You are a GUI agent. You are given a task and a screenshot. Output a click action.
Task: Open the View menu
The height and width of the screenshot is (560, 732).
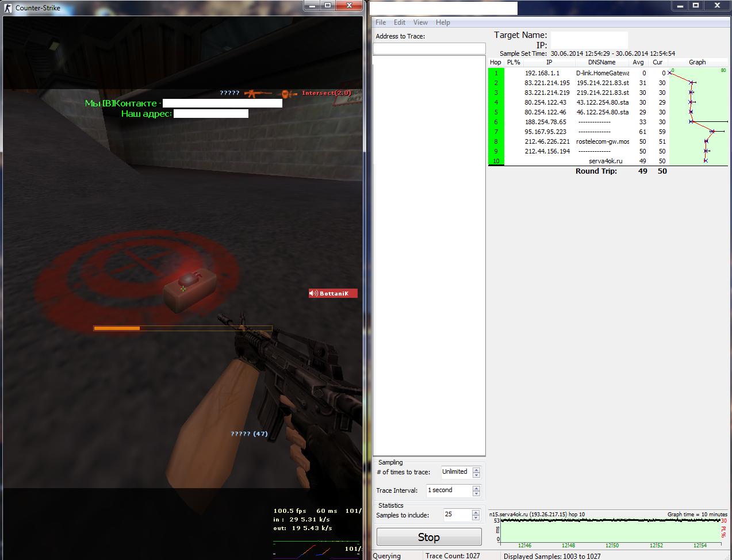(420, 22)
